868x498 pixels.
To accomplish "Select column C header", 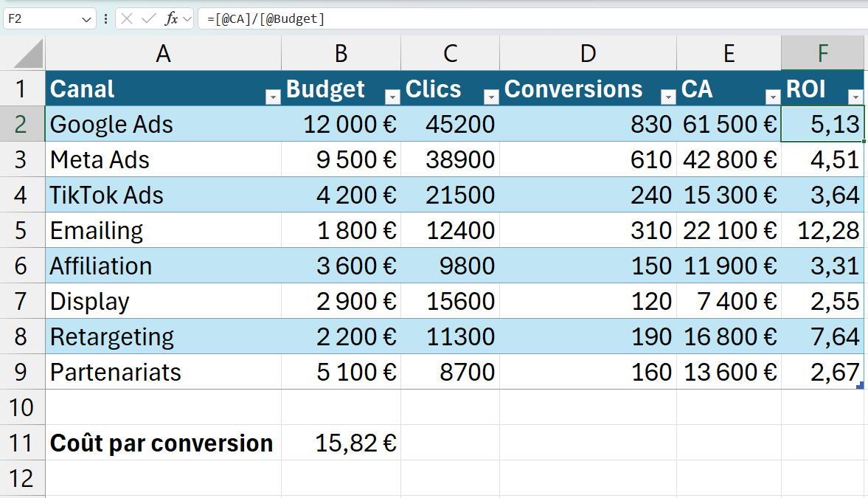I will pyautogui.click(x=450, y=54).
